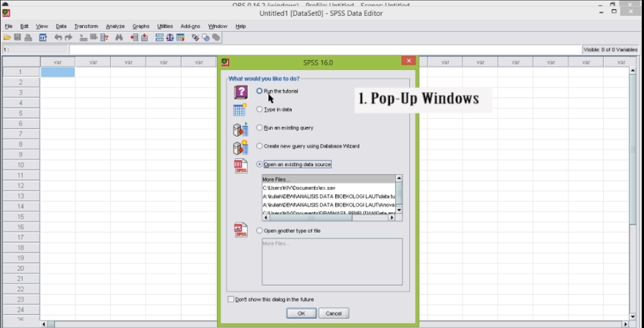Select the highlighted first cell in row 1
Screen dimensions: 644x328
(x=58, y=72)
